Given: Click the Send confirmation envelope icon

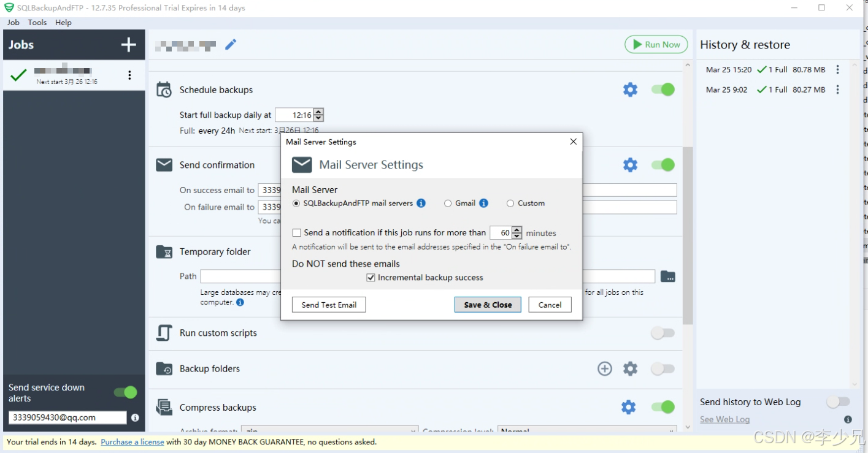Looking at the screenshot, I should coord(164,165).
